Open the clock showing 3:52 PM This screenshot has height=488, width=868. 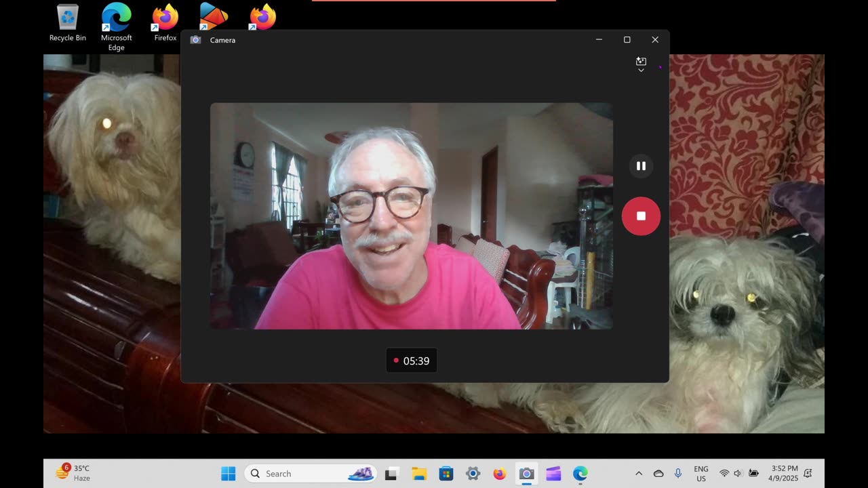point(785,473)
